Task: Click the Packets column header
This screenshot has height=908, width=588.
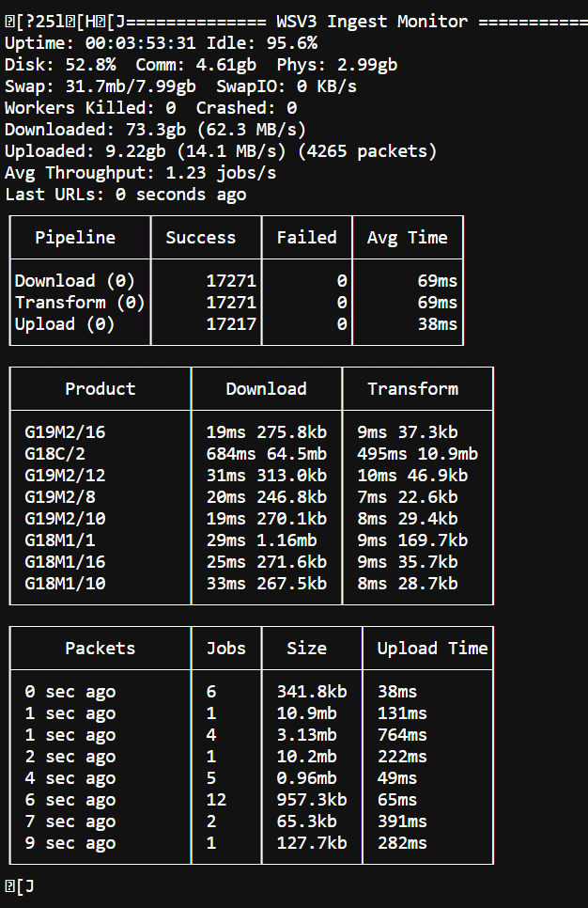Action: [101, 649]
